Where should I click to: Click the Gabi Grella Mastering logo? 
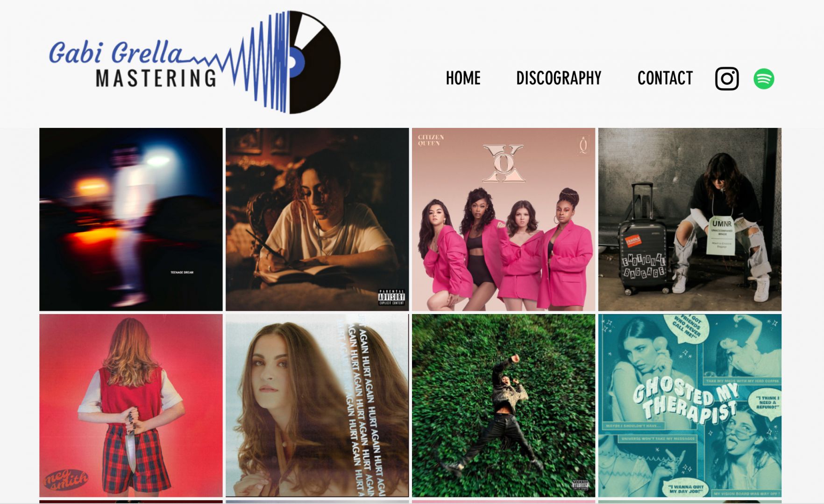195,62
